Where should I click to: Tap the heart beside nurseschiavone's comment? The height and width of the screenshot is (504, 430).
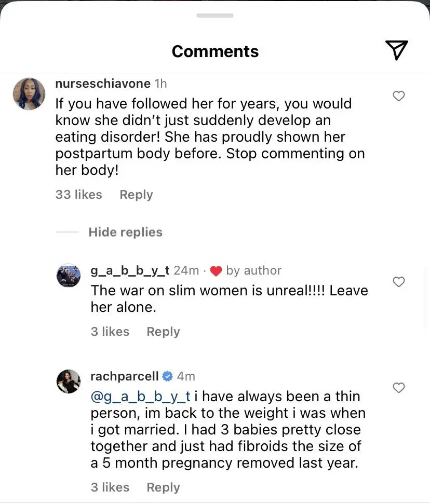click(399, 96)
